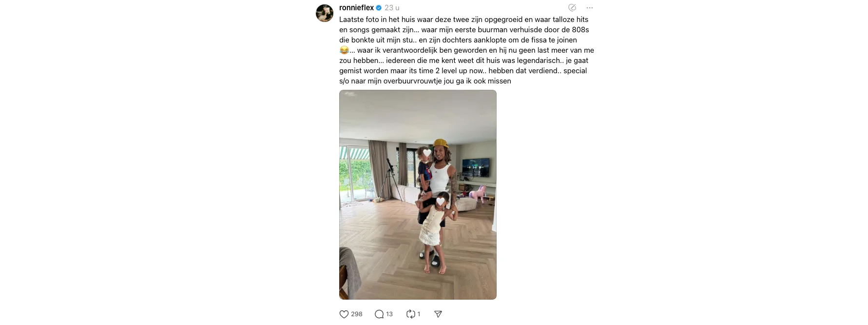Open the attached living room photo

tap(418, 195)
